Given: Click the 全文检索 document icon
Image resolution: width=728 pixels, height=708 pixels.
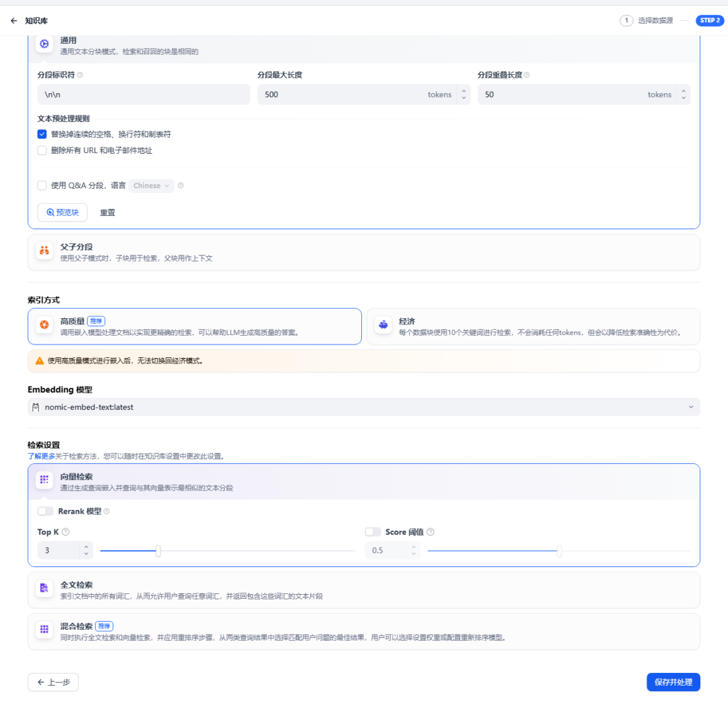Looking at the screenshot, I should (x=44, y=589).
